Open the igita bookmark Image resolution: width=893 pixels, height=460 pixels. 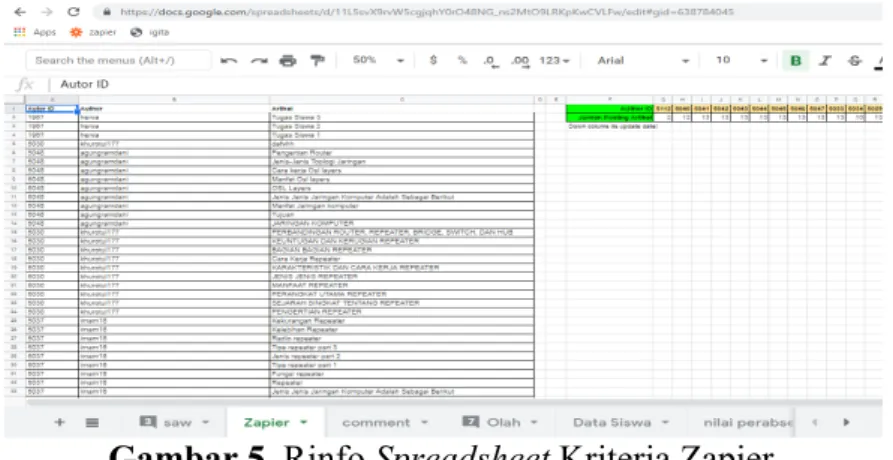pyautogui.click(x=150, y=32)
